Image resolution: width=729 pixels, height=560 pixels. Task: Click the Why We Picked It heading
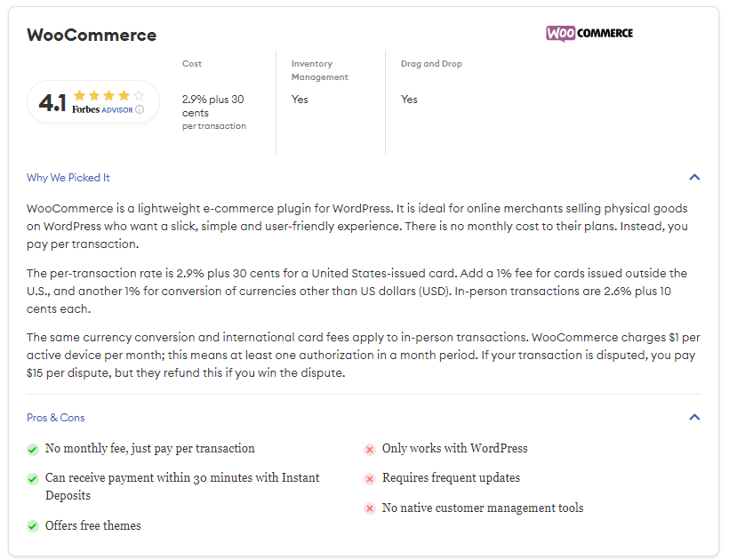point(68,178)
